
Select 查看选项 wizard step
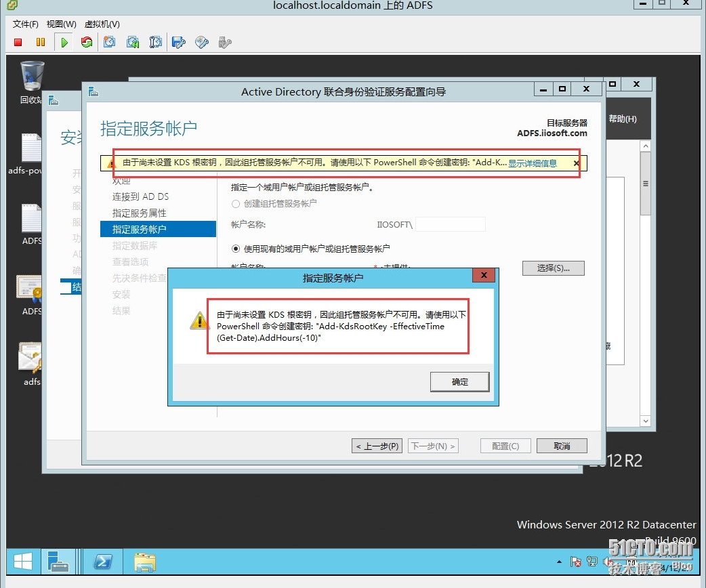pyautogui.click(x=130, y=262)
